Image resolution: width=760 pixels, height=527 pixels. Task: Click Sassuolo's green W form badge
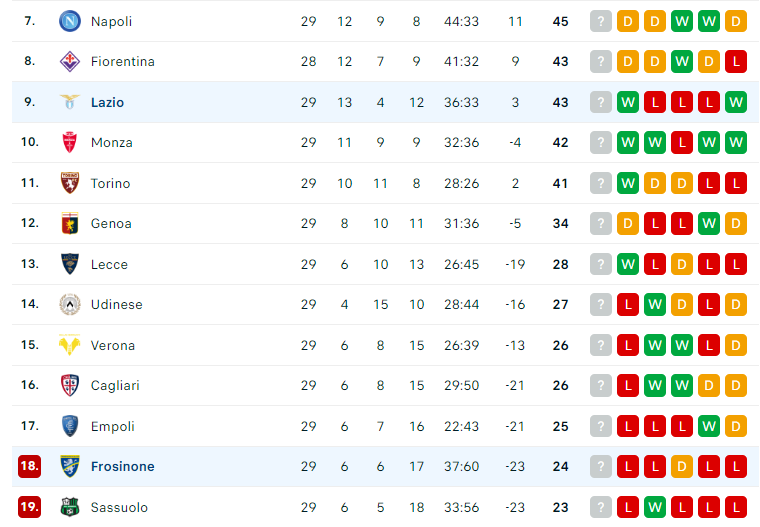655,507
